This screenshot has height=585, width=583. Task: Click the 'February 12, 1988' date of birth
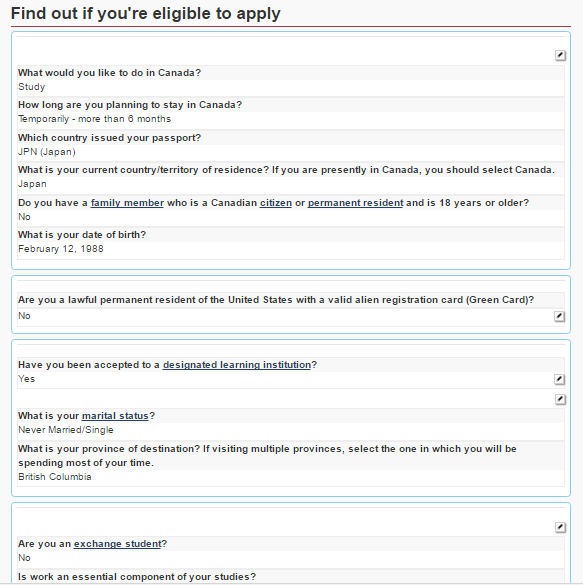pyautogui.click(x=61, y=249)
